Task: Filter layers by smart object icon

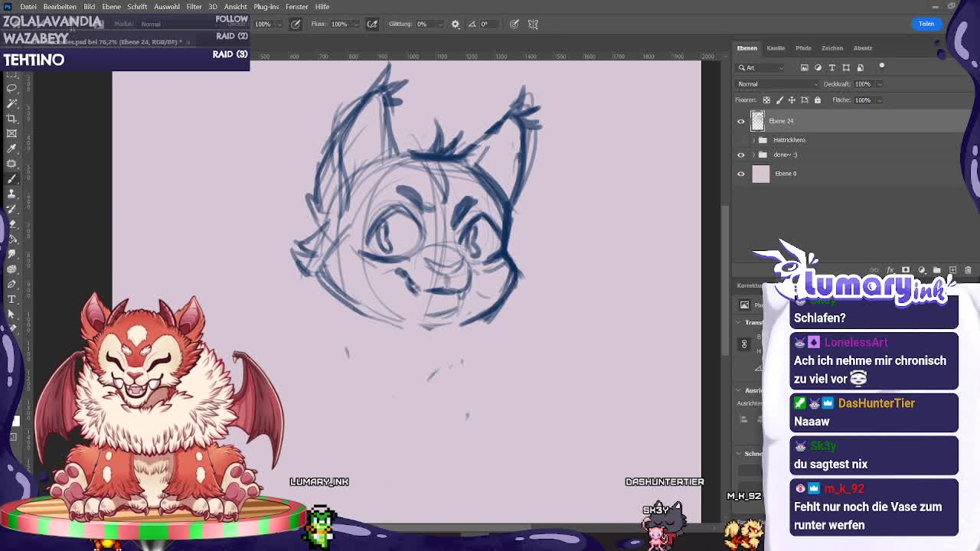Action: 860,67
